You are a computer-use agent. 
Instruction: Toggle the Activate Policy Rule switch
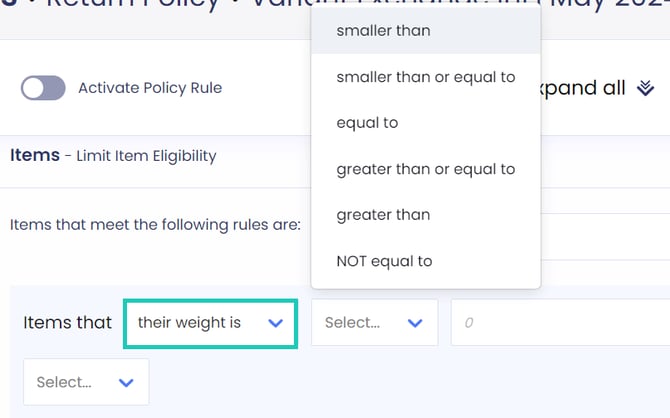click(x=43, y=88)
